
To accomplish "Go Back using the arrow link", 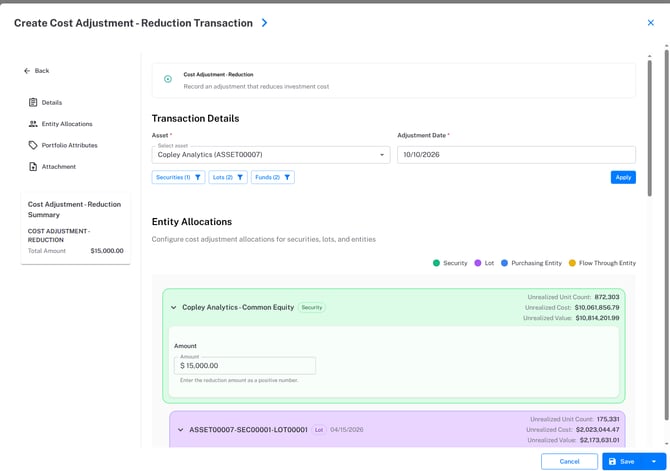I will point(37,71).
